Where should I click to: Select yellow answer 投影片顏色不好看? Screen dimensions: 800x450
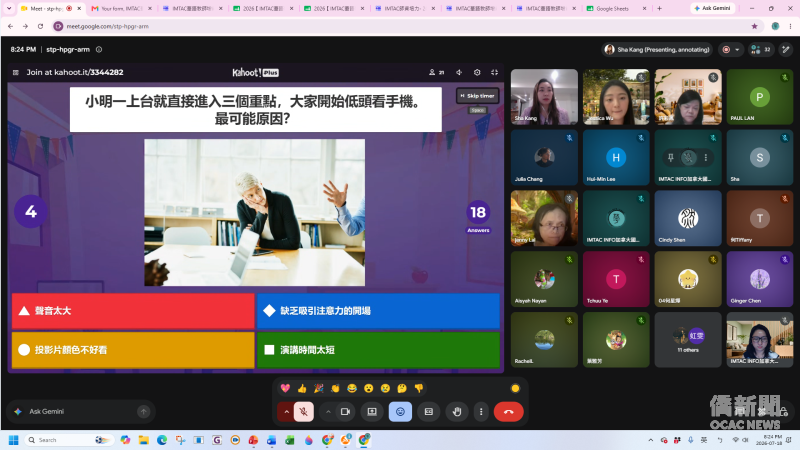point(133,350)
